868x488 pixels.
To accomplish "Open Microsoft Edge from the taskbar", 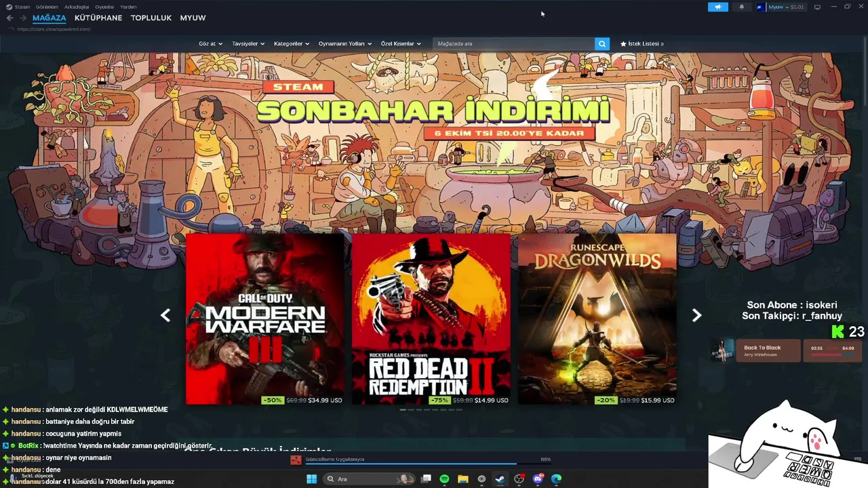I will 557,479.
